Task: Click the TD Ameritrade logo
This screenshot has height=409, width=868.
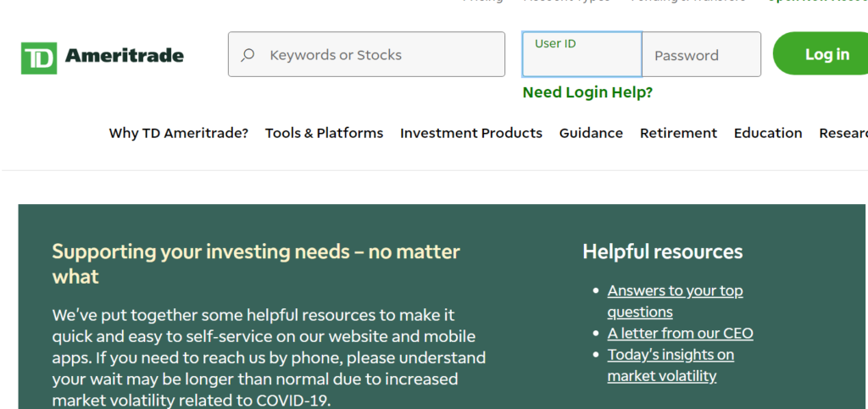Action: [x=103, y=58]
